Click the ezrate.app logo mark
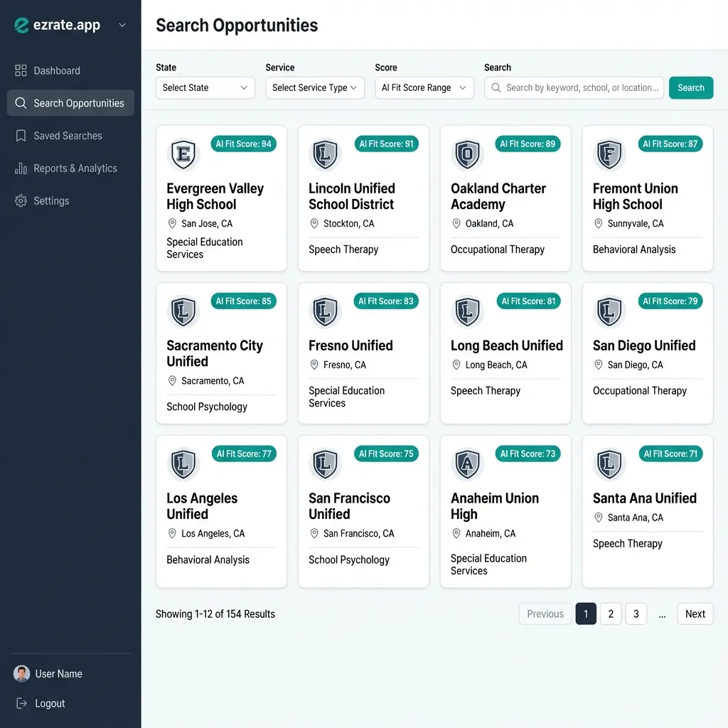Screen dimensions: 728x728 [21, 25]
